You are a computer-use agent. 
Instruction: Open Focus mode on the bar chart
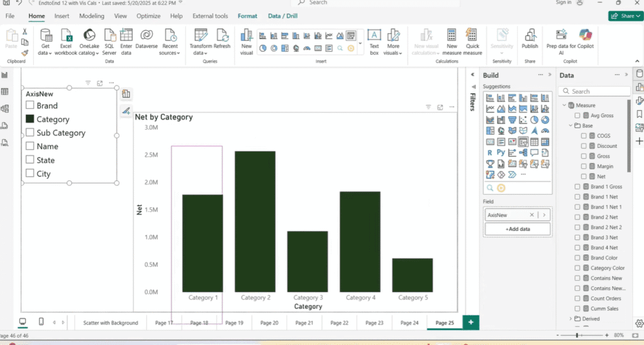440,107
